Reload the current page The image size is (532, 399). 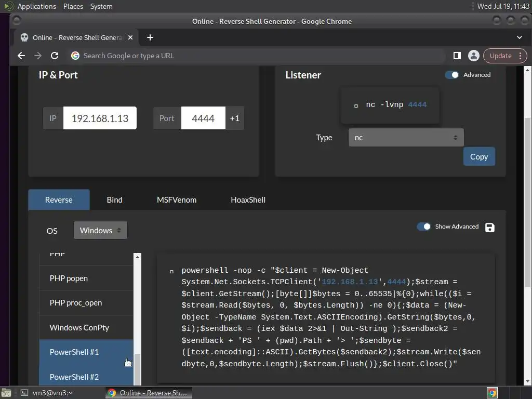point(54,56)
